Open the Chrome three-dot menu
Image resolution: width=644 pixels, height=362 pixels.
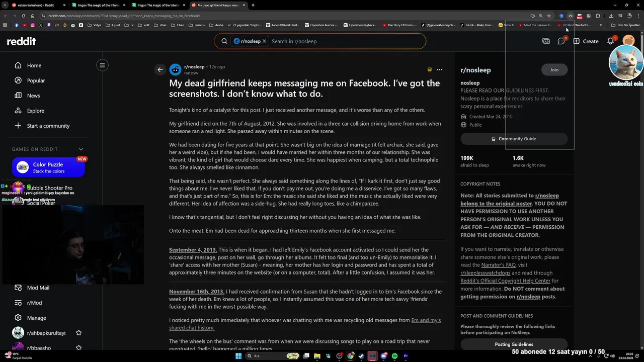pos(638,16)
